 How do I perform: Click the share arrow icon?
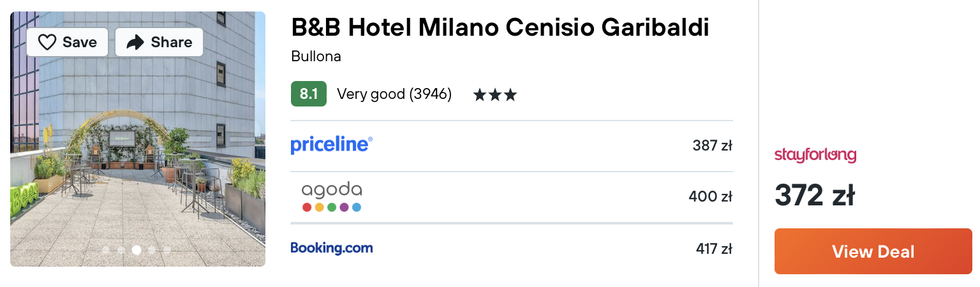tap(135, 42)
